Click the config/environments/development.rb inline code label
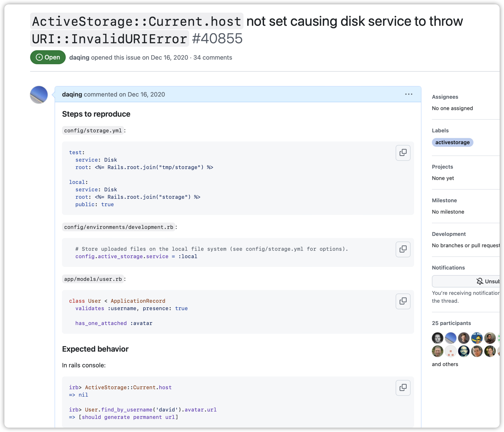This screenshot has width=504, height=432. [119, 227]
